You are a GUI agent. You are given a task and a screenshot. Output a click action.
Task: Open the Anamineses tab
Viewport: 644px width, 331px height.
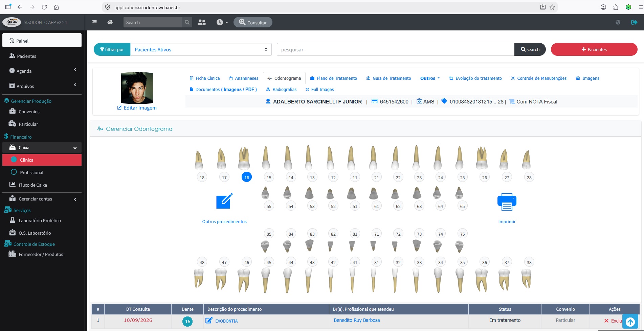pyautogui.click(x=243, y=78)
